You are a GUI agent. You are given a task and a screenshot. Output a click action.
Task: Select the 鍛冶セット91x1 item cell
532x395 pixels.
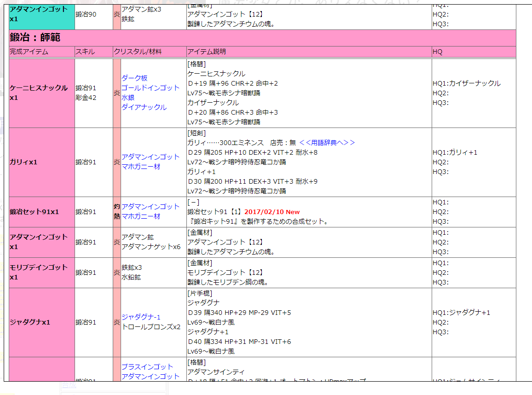coord(42,212)
